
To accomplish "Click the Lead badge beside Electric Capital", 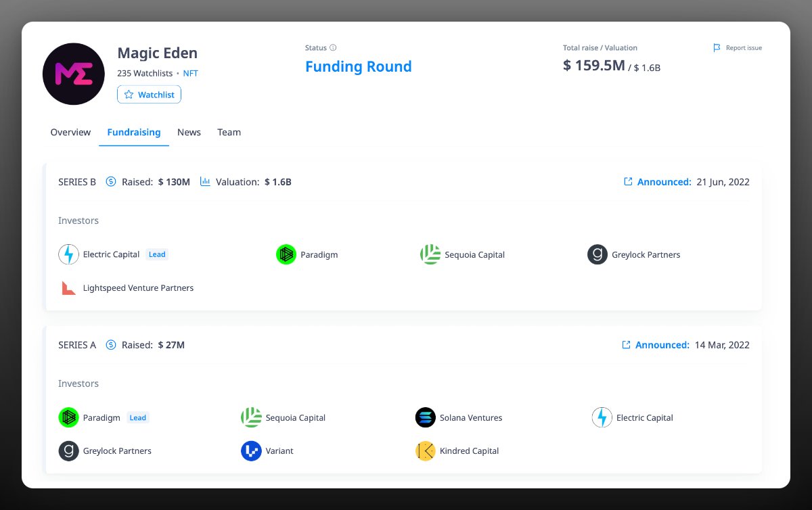I will click(x=157, y=254).
